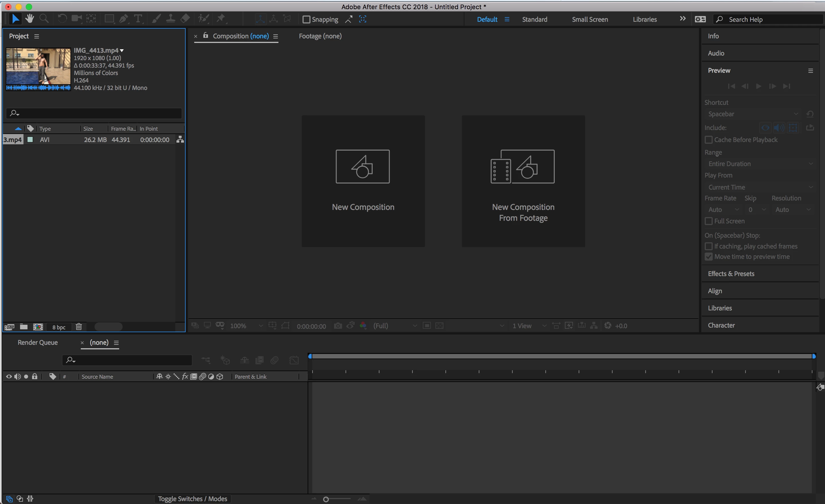The width and height of the screenshot is (825, 504).
Task: Click the delete trash icon in Project panel
Action: [79, 327]
